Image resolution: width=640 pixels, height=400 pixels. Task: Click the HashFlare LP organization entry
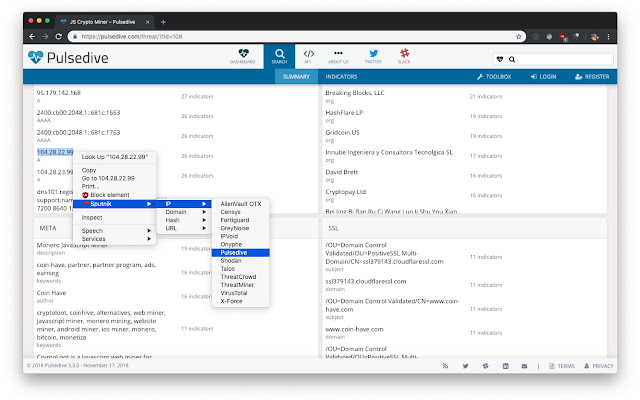344,113
